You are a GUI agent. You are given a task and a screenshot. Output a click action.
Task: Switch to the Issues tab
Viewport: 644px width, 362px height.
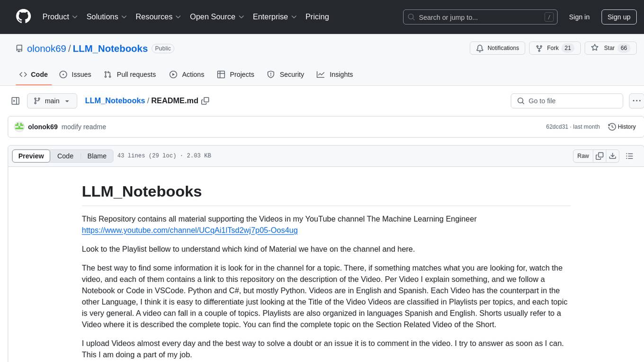[75, 74]
